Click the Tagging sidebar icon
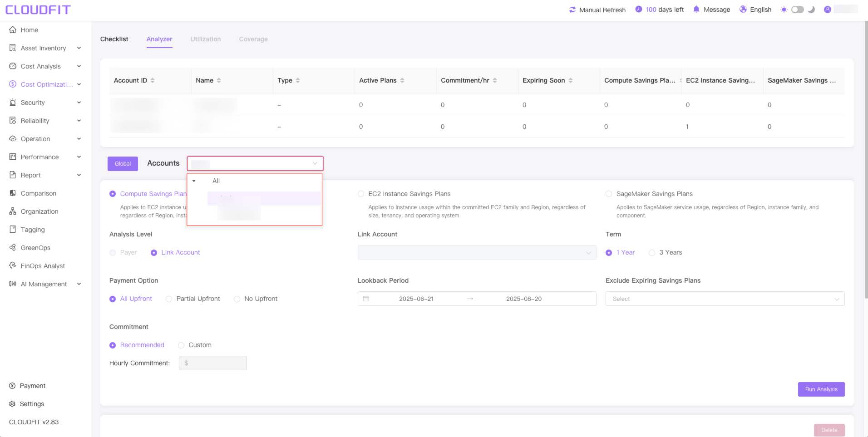The height and width of the screenshot is (437, 868). [x=13, y=230]
